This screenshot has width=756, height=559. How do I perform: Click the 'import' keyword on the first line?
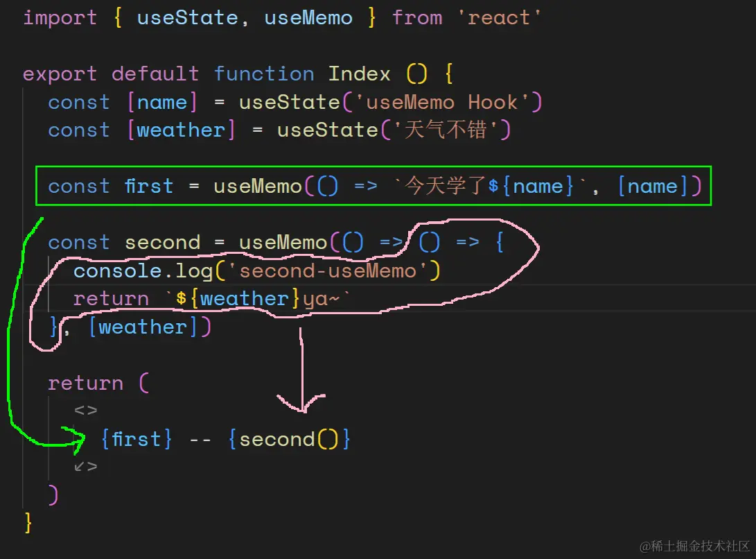click(60, 19)
